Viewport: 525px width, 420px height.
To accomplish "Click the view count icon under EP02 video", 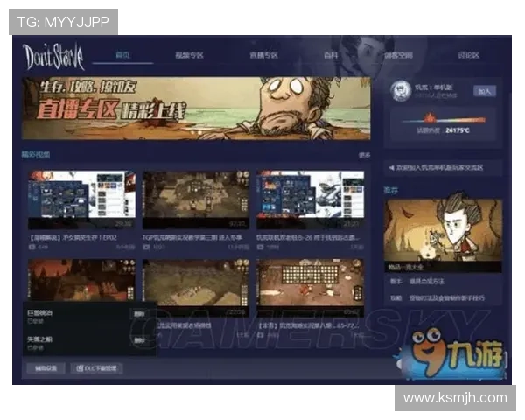I will [32, 247].
